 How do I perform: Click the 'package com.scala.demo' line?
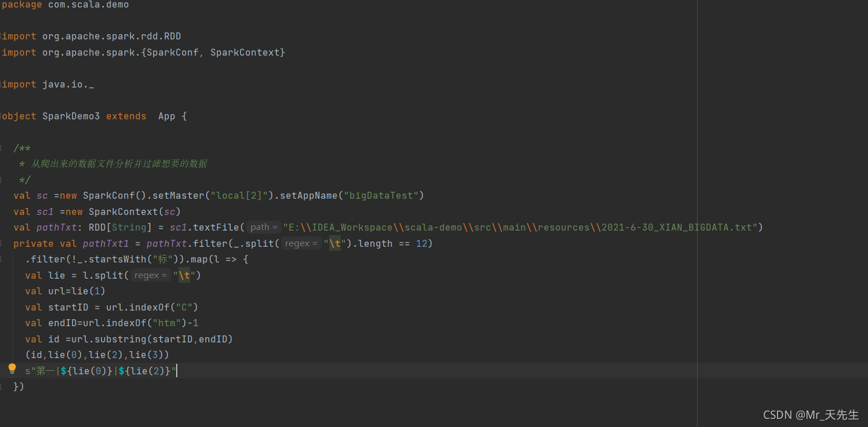[x=65, y=5]
